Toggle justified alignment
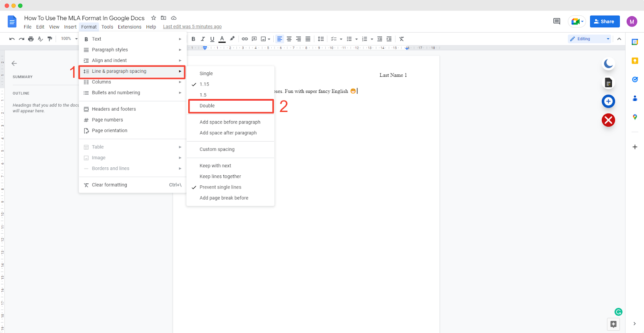The height and width of the screenshot is (333, 644). (308, 39)
